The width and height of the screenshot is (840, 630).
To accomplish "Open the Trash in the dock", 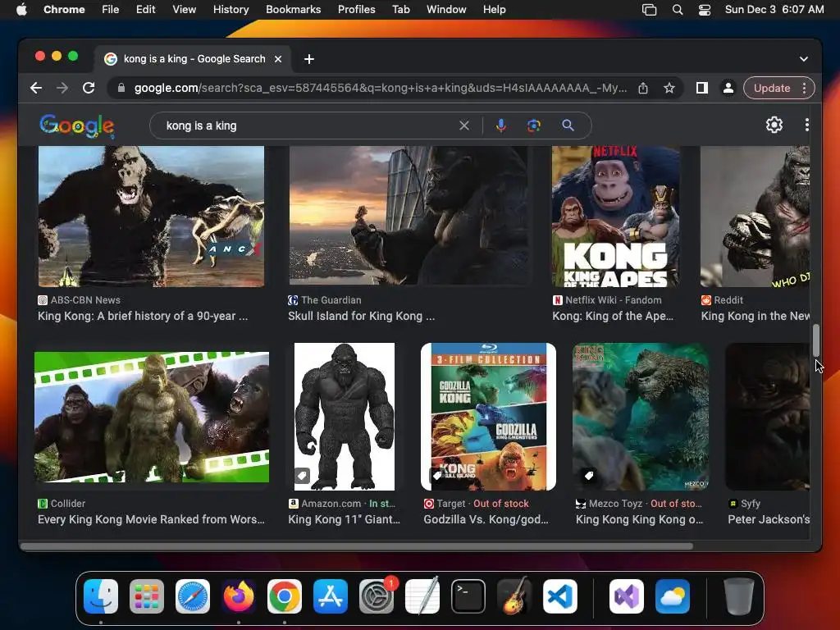I will 739,596.
